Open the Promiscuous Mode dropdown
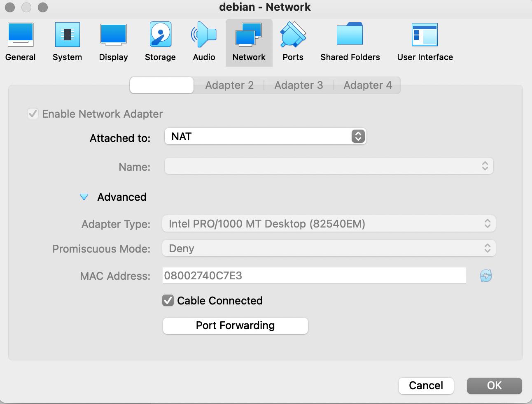This screenshot has width=532, height=404. (329, 248)
